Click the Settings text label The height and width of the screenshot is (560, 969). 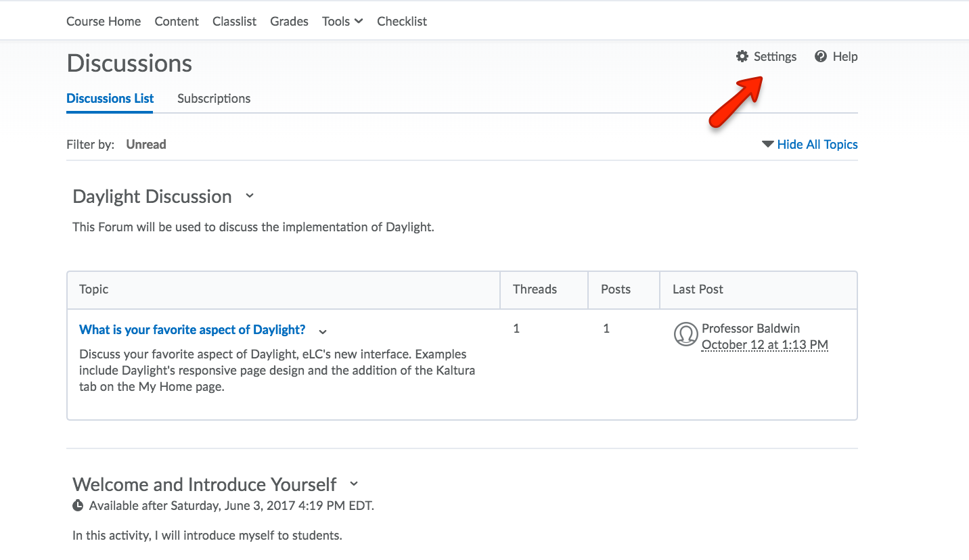[x=775, y=56]
